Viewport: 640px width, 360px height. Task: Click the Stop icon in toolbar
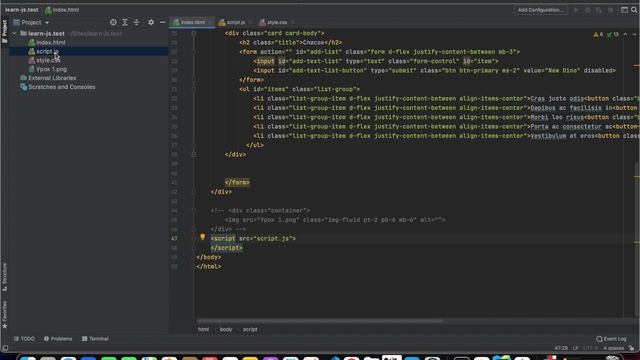610,10
